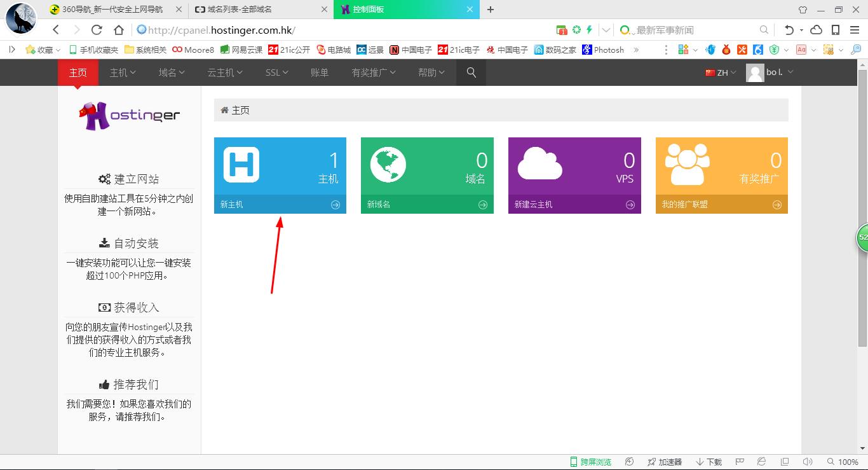Expand the 主机 navigation dropdown

tap(123, 73)
